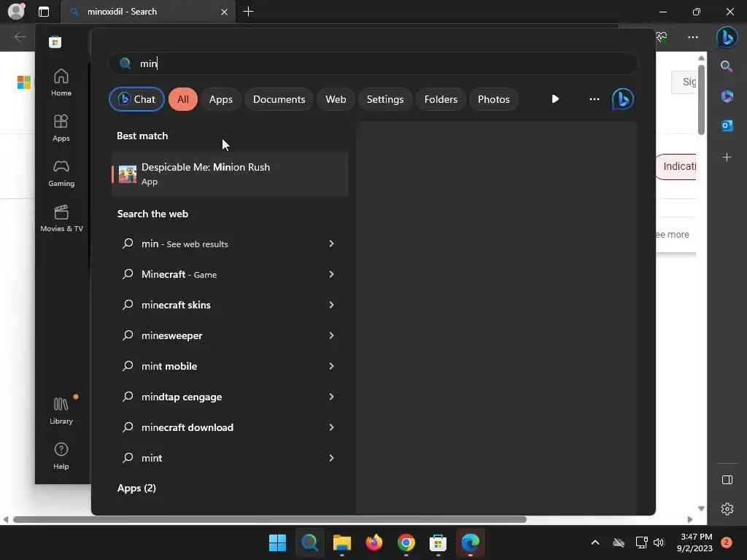747x560 pixels.
Task: Expand the Minecraft - Game suggestion chevron
Action: point(331,274)
